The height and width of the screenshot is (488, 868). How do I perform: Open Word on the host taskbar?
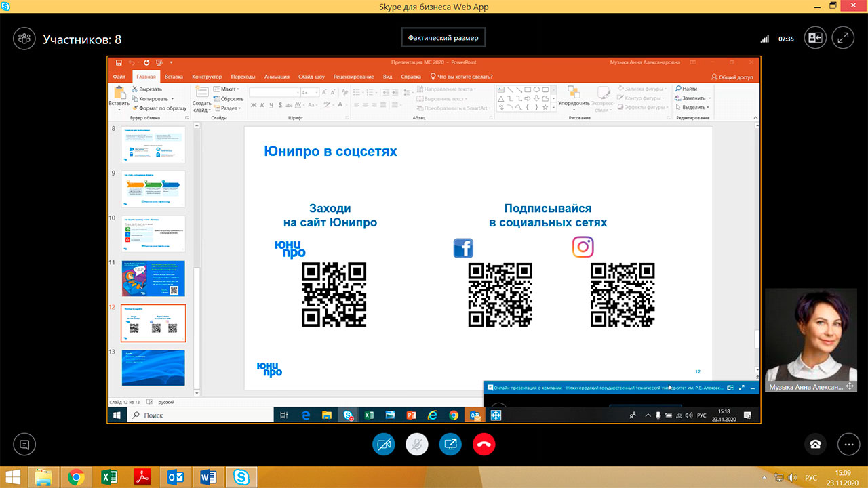pyautogui.click(x=208, y=477)
